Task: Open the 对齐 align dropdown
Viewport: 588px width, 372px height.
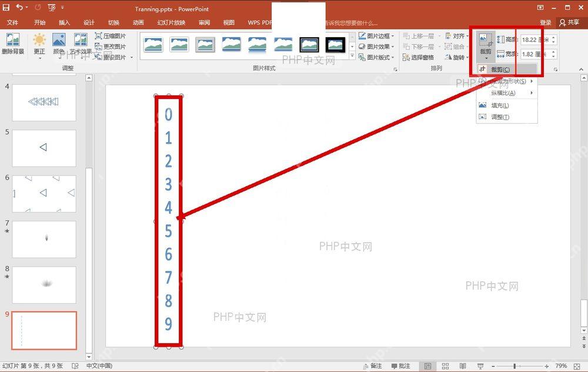Action: tap(457, 36)
